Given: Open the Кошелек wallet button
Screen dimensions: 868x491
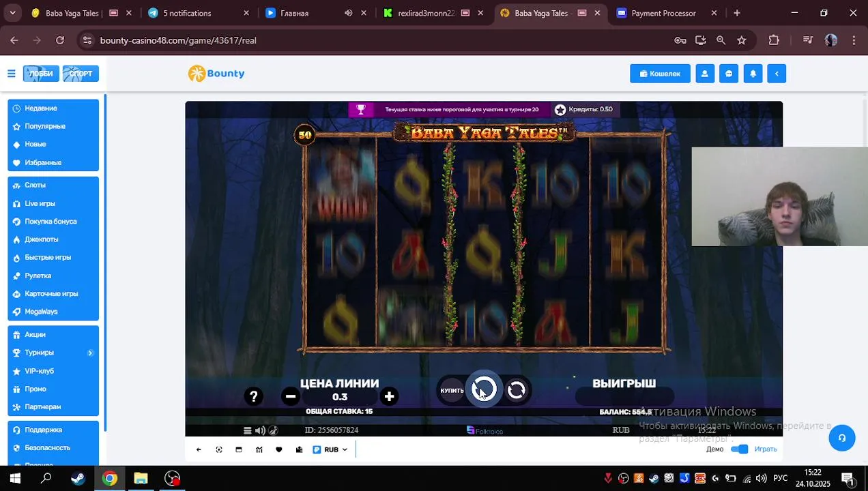Looking at the screenshot, I should pos(660,74).
